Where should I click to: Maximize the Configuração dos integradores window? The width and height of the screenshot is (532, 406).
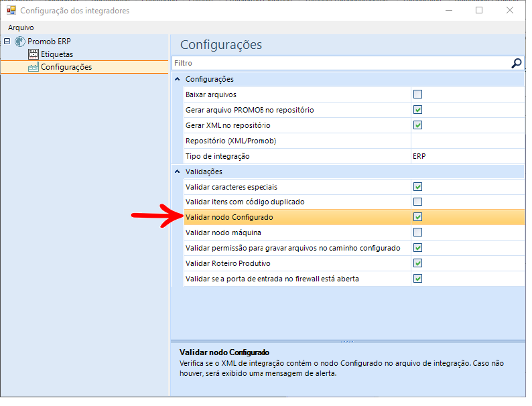click(479, 10)
